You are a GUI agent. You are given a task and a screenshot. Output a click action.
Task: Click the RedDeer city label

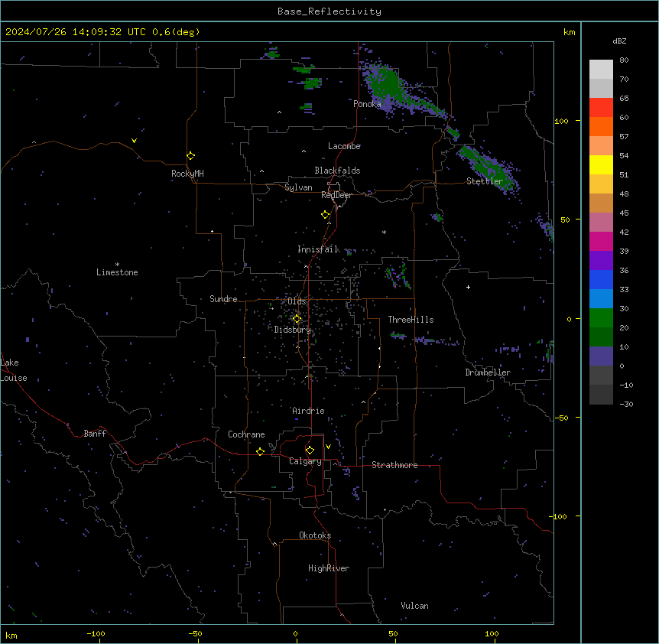(336, 195)
